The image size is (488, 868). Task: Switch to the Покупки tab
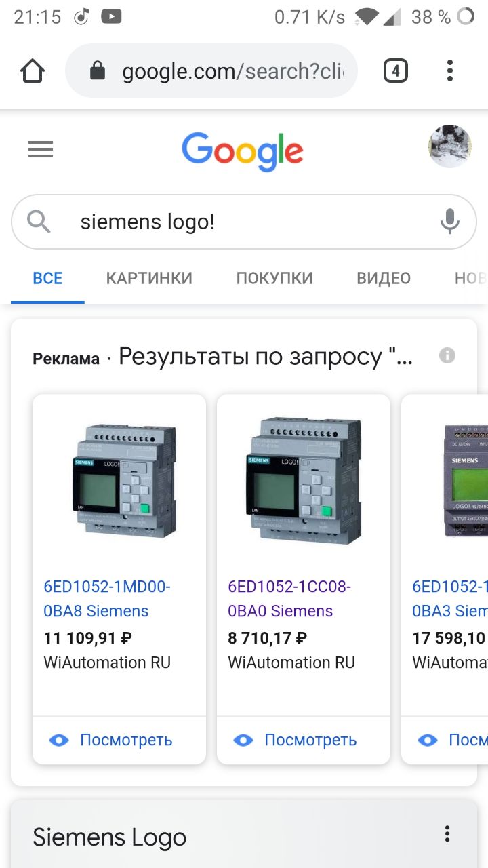tap(274, 278)
